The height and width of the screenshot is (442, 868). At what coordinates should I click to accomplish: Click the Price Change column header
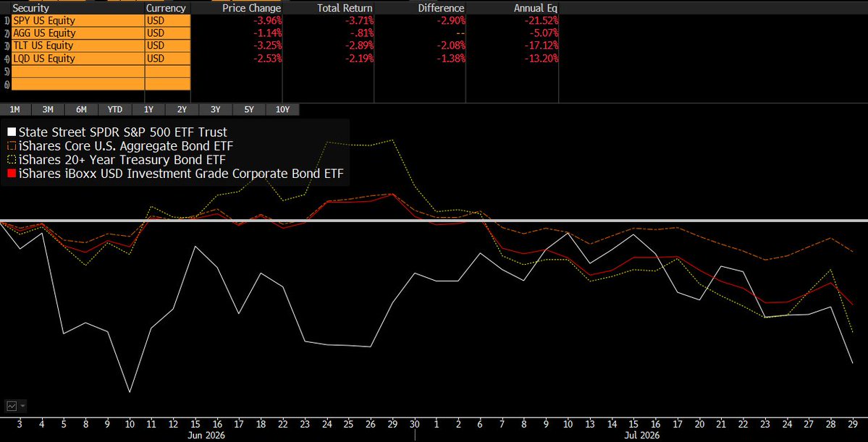(x=251, y=8)
